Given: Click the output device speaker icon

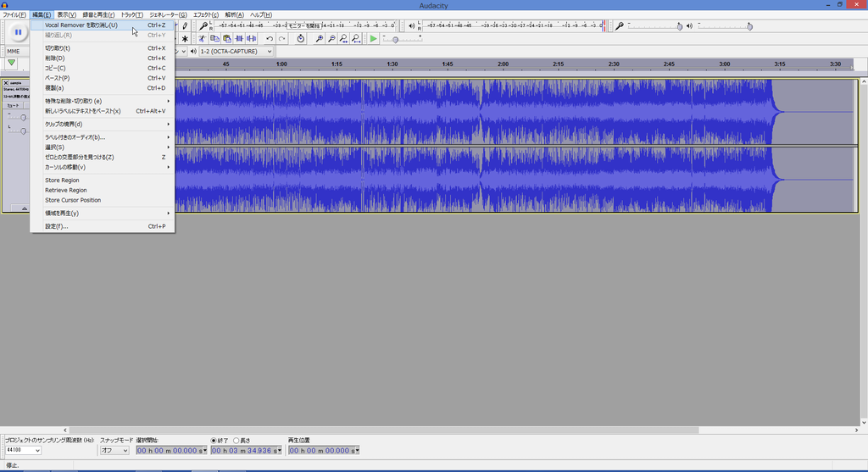Looking at the screenshot, I should point(193,52).
